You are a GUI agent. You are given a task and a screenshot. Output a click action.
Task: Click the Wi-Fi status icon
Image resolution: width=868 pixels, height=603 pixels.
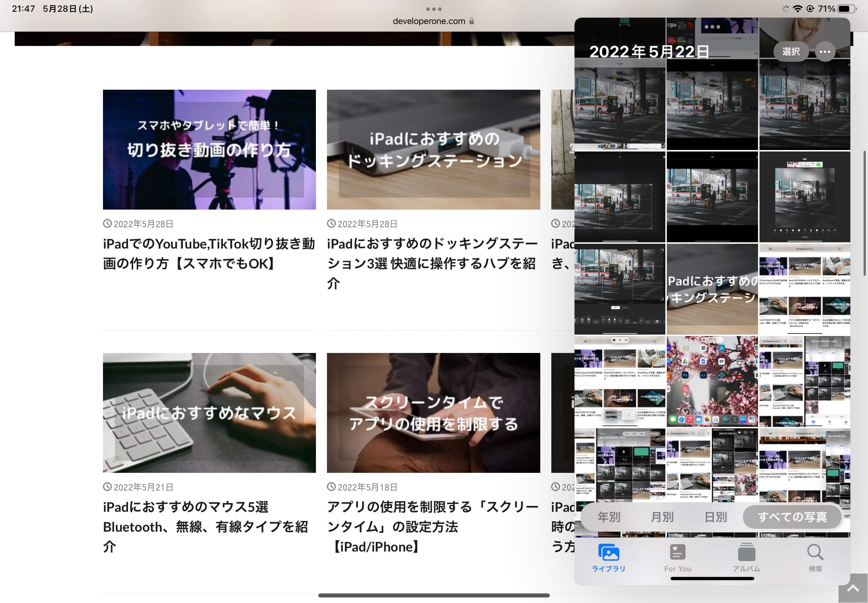click(x=797, y=9)
